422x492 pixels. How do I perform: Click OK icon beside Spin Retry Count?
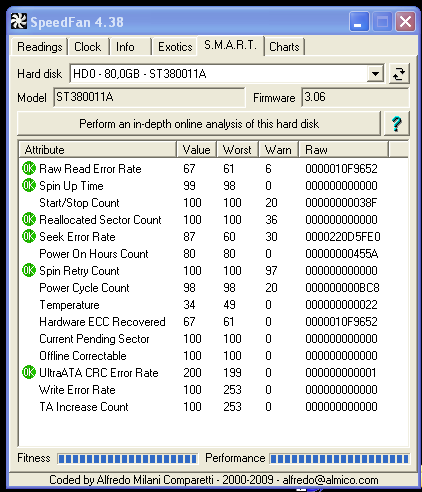coord(29,271)
